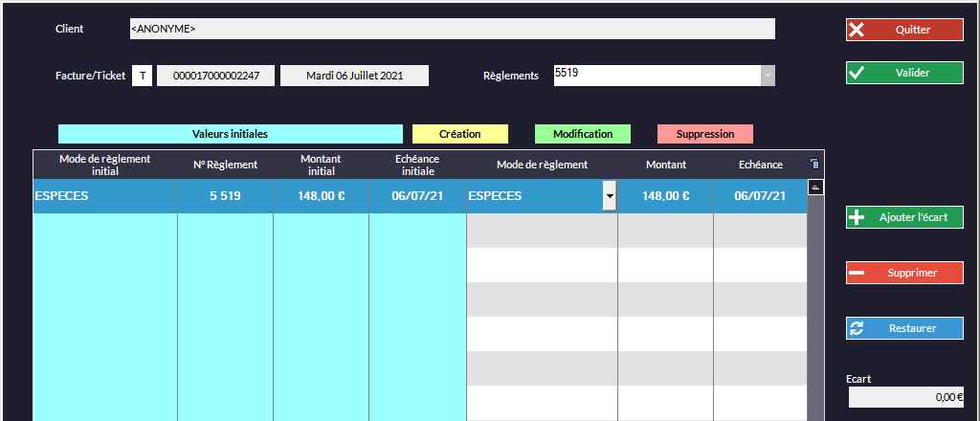980x421 pixels.
Task: Click the ticket number field 000017000002247
Action: point(215,76)
